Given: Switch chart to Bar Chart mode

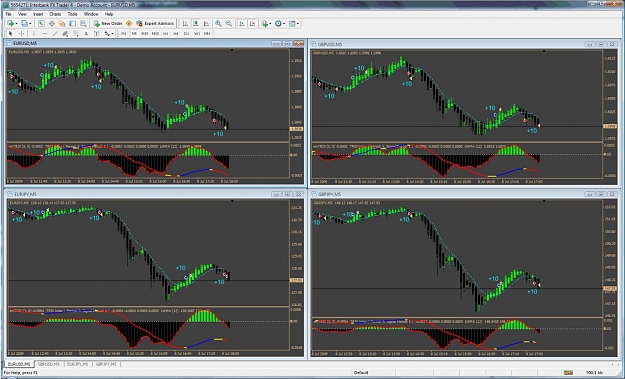Looking at the screenshot, I should [185, 24].
